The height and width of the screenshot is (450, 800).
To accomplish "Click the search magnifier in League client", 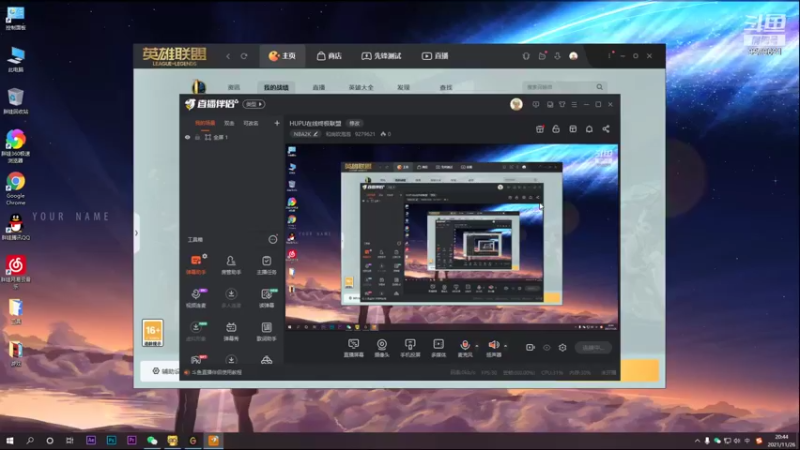I will 599,87.
